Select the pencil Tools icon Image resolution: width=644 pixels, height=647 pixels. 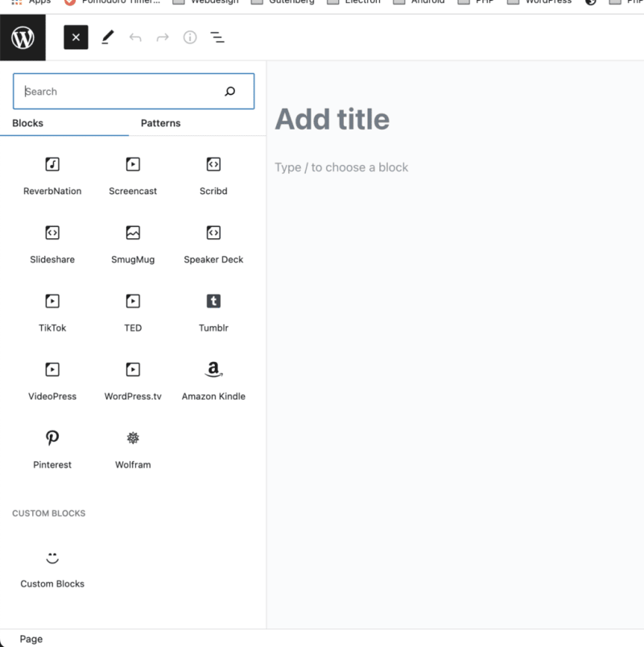pos(108,38)
